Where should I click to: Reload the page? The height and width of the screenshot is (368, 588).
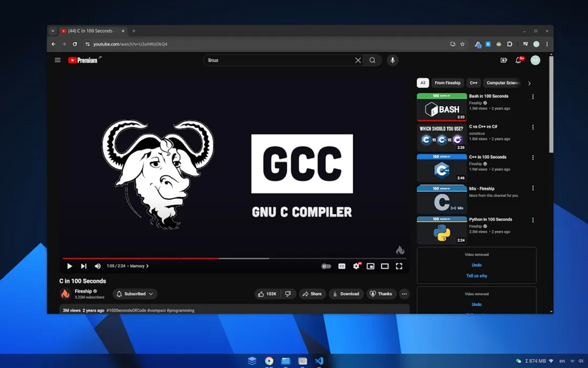(x=75, y=44)
